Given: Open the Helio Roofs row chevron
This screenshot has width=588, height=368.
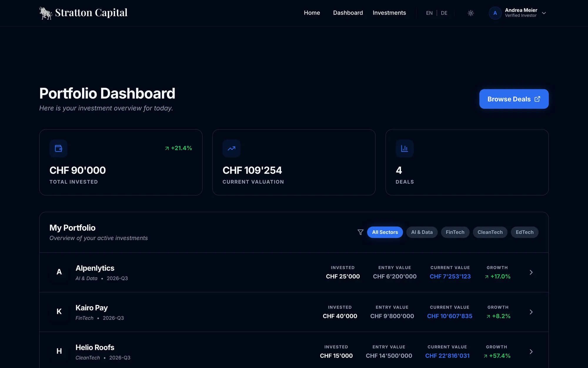Looking at the screenshot, I should pos(531,352).
